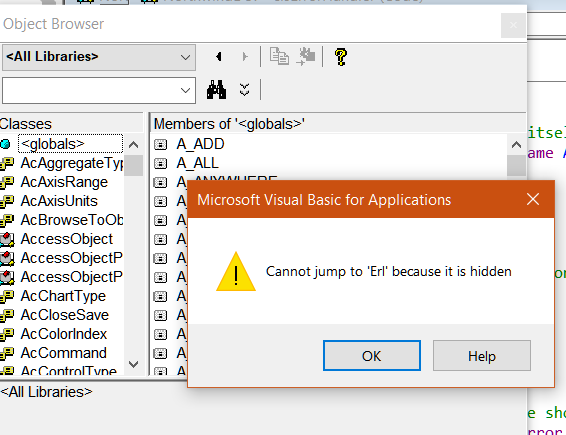Click the Classes list scrollbar thumb

point(134,165)
